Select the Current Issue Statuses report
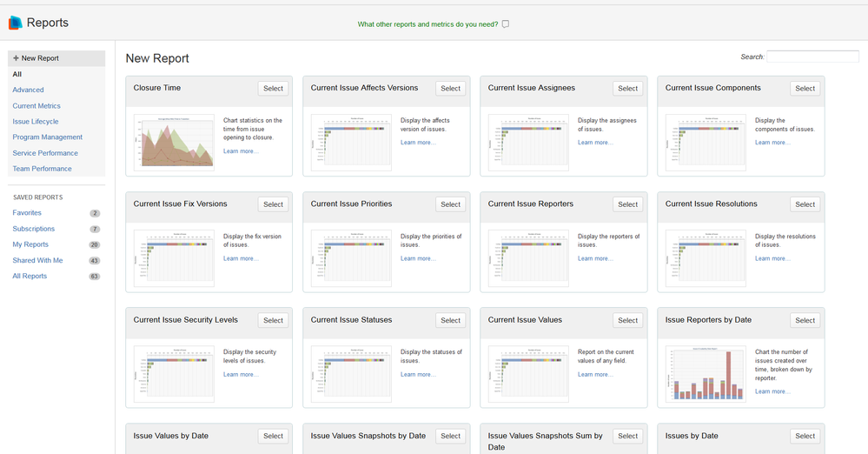Viewport: 868px width, 454px height. [x=451, y=320]
